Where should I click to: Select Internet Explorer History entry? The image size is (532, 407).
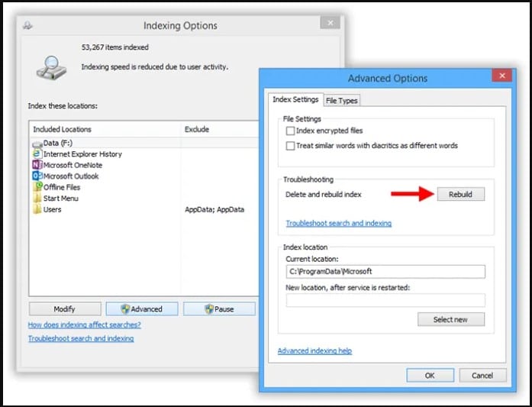82,154
